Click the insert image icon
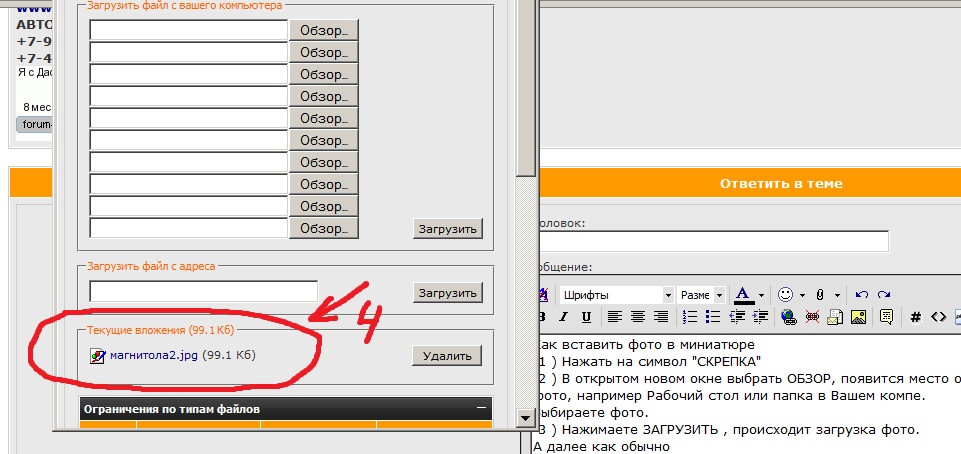Screen dimensions: 961x454 [x=857, y=317]
